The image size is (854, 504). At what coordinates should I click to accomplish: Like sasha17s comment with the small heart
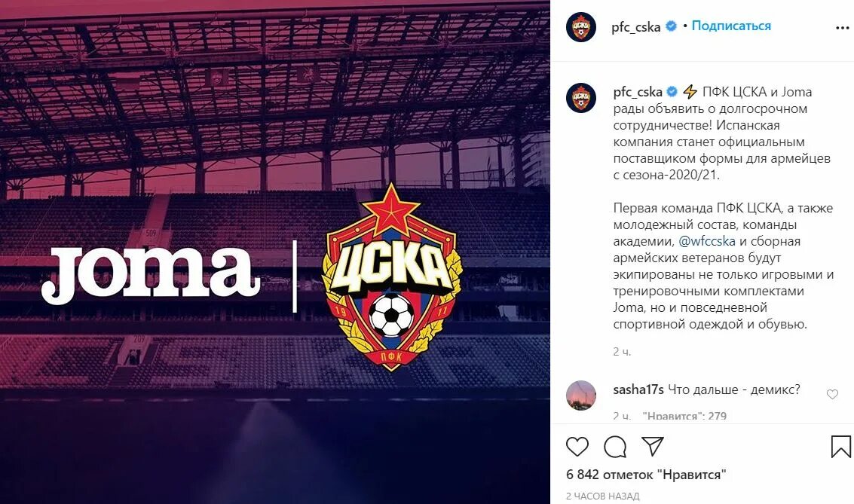(832, 394)
